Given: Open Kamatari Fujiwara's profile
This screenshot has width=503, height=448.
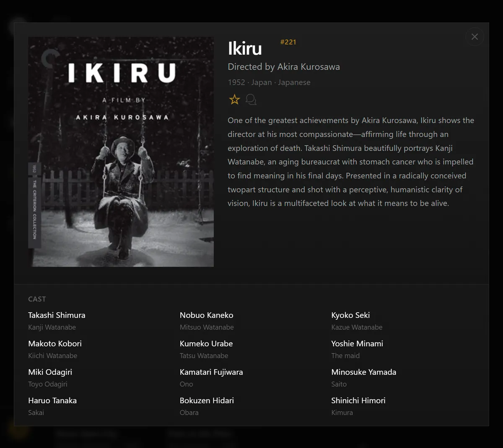Looking at the screenshot, I should coord(211,372).
